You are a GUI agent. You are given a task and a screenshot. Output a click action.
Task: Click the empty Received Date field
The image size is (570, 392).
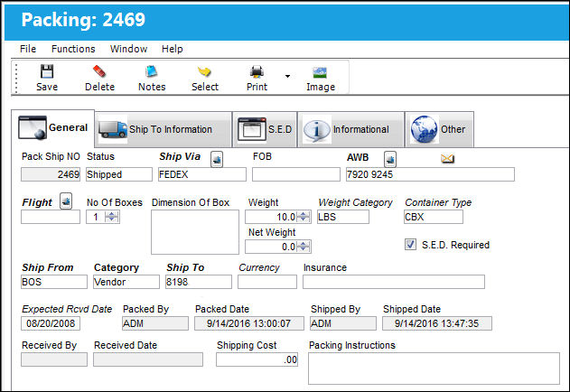(x=148, y=359)
